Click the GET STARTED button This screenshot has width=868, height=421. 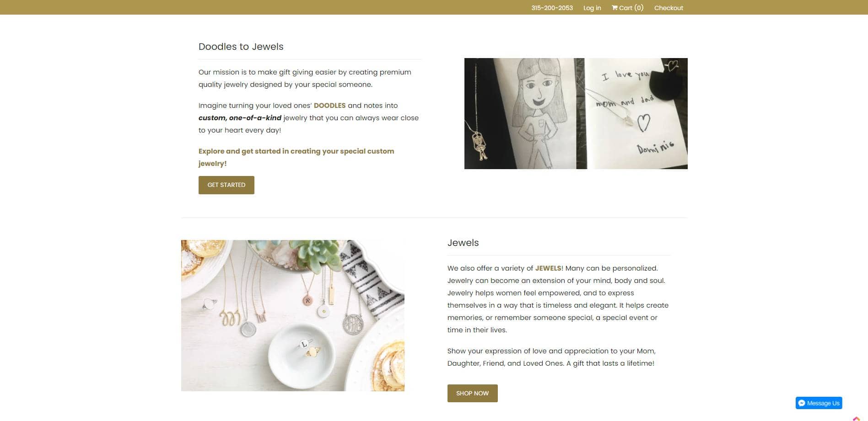click(226, 185)
